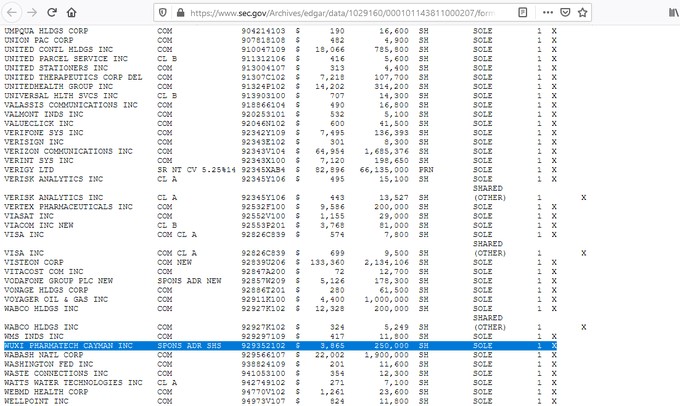Toggle reader view for this page

pyautogui.click(x=523, y=13)
